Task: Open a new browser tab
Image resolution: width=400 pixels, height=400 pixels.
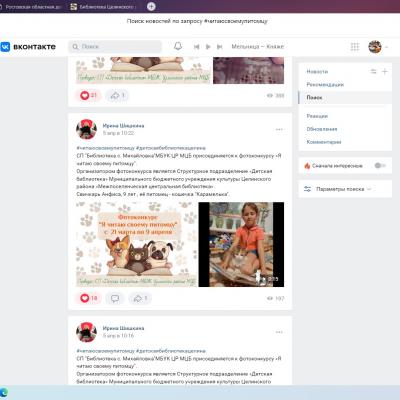Action: (151, 6)
